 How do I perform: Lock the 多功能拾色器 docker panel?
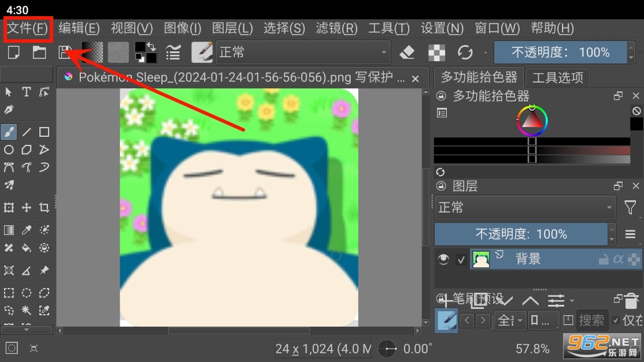tap(441, 96)
